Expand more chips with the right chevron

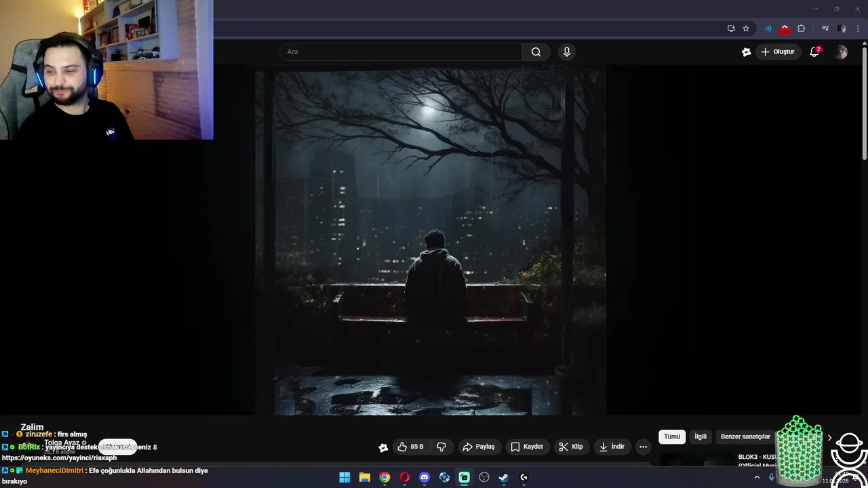click(x=829, y=438)
